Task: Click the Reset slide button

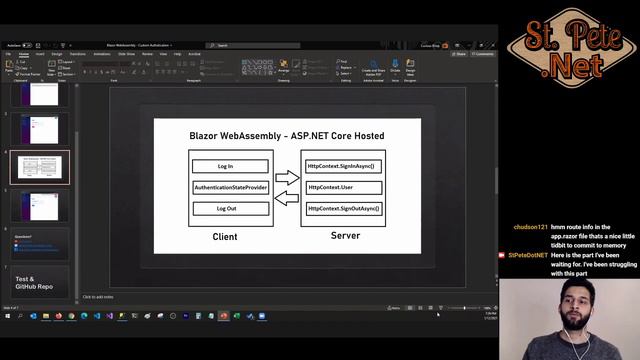Action: [65, 68]
